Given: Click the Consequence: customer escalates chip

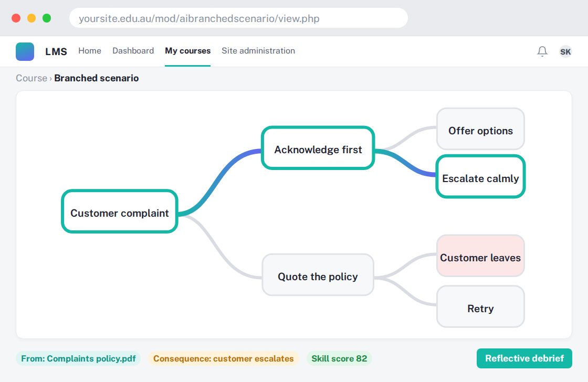Looking at the screenshot, I should (x=224, y=358).
